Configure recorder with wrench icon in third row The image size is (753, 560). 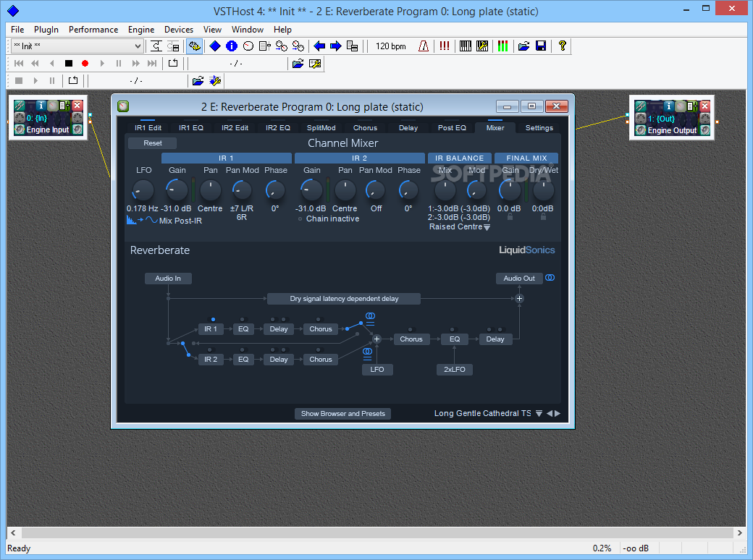[x=215, y=80]
